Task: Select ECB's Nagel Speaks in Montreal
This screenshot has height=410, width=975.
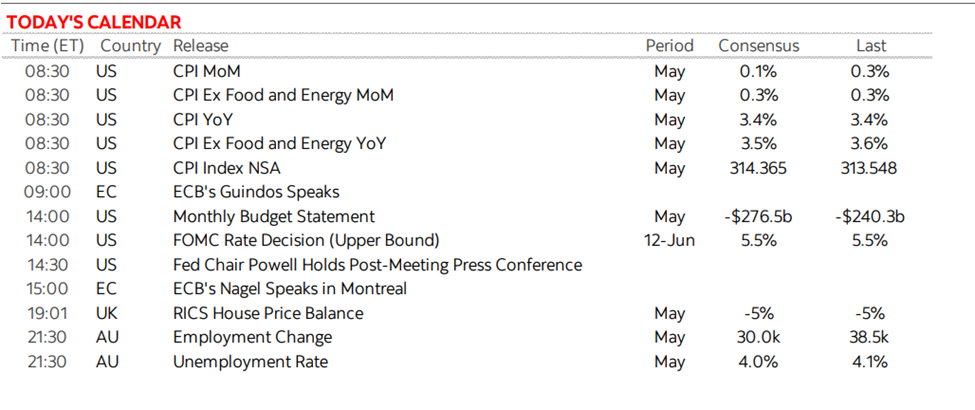Action: point(290,289)
